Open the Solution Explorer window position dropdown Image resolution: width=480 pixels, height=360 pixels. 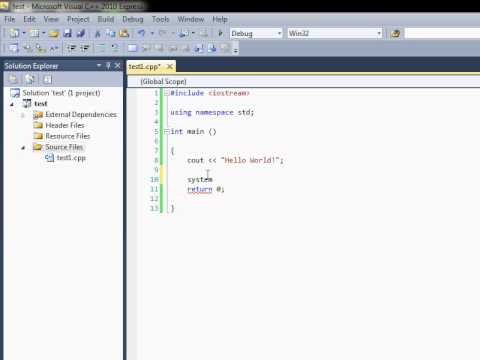99,65
